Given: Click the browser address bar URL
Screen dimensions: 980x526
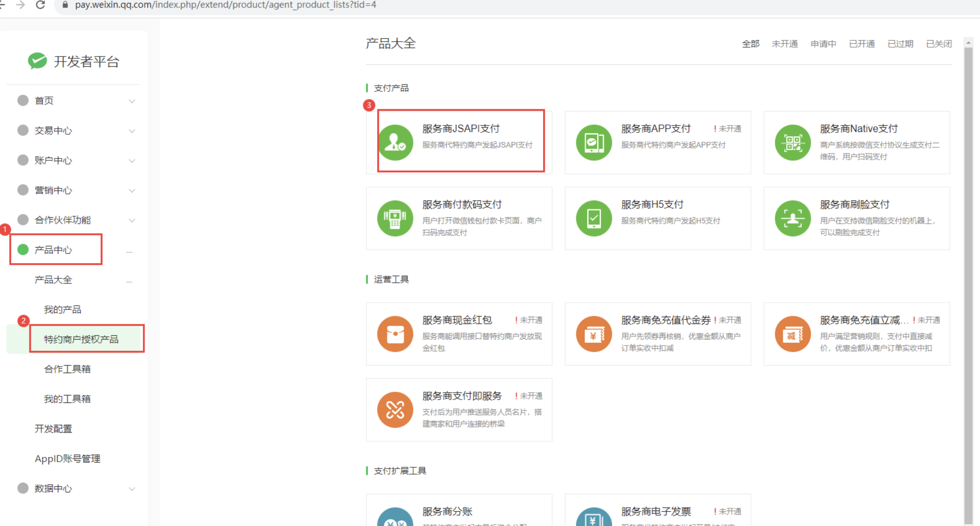Looking at the screenshot, I should tap(226, 5).
